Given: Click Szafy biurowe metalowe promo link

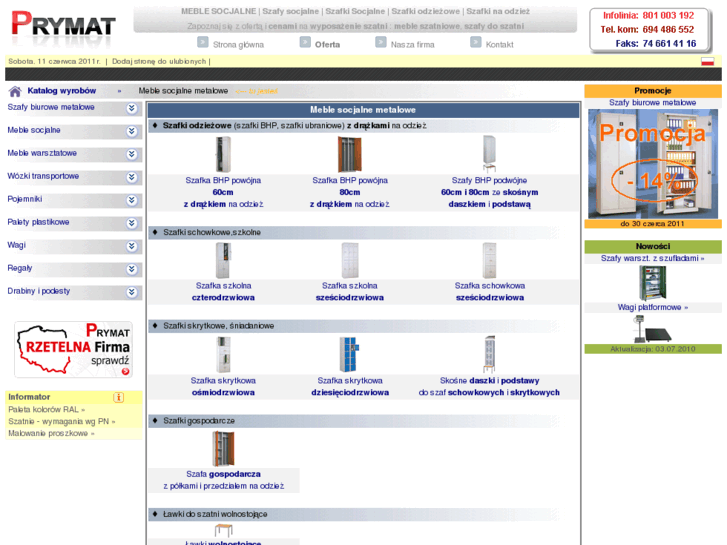Looking at the screenshot, I should pos(652,103).
